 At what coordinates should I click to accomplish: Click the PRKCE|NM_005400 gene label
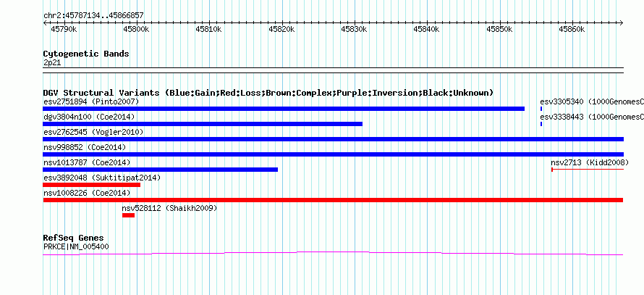point(76,246)
